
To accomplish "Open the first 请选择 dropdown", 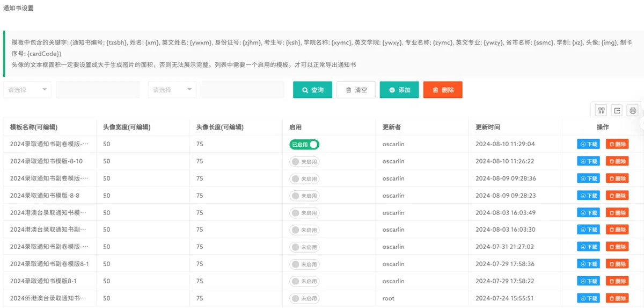I will (x=27, y=90).
